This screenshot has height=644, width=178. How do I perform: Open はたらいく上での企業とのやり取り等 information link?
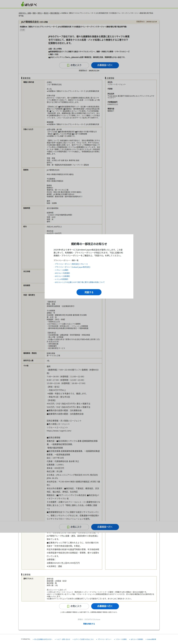[79, 282]
